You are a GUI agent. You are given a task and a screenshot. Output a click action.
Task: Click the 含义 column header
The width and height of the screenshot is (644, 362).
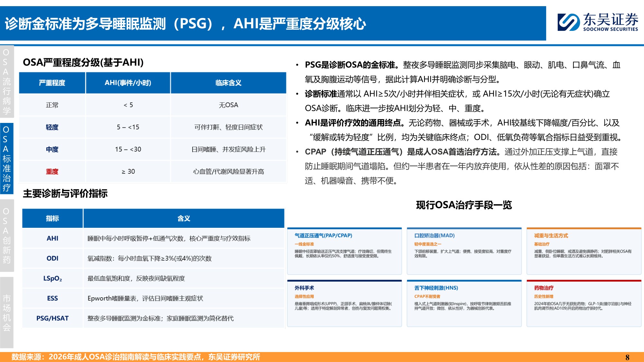184,218
